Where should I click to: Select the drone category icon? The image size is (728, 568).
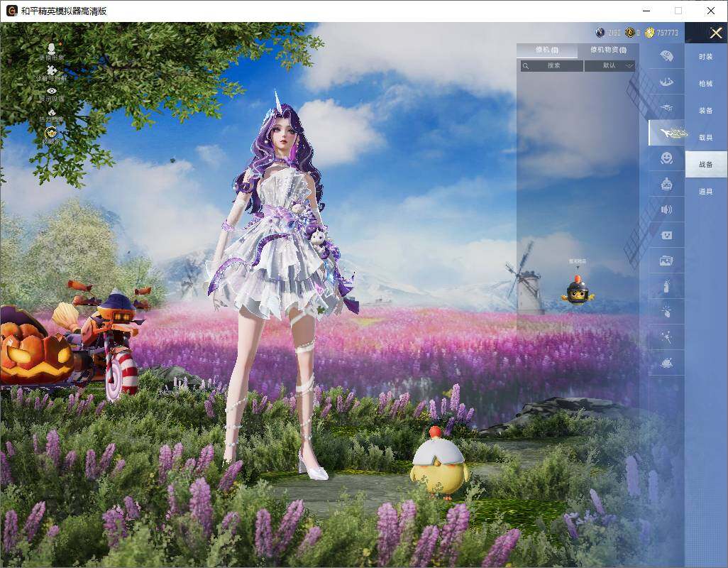point(667,107)
